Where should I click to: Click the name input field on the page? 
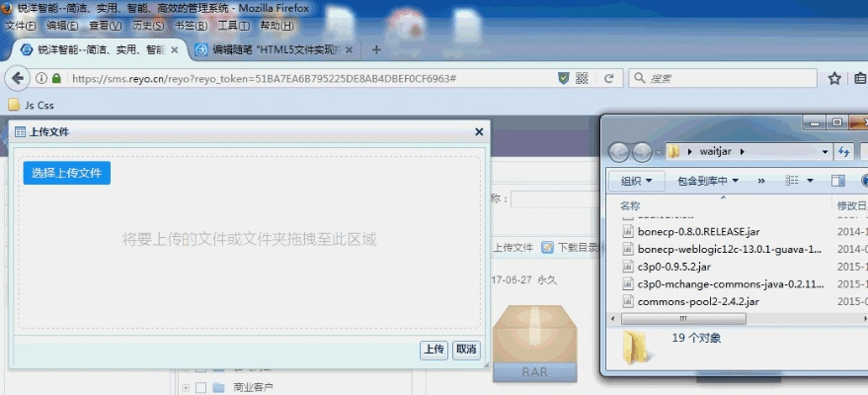point(554,199)
